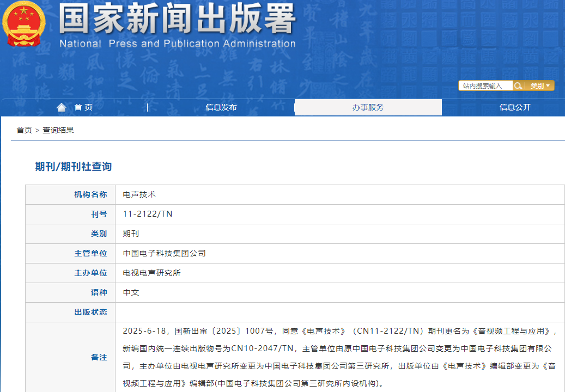Click the English site name subtitle
The height and width of the screenshot is (392, 565).
tap(177, 44)
